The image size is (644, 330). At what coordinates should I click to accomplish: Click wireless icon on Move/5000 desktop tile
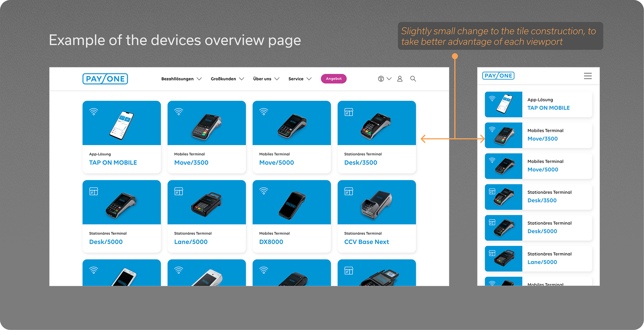(x=264, y=112)
